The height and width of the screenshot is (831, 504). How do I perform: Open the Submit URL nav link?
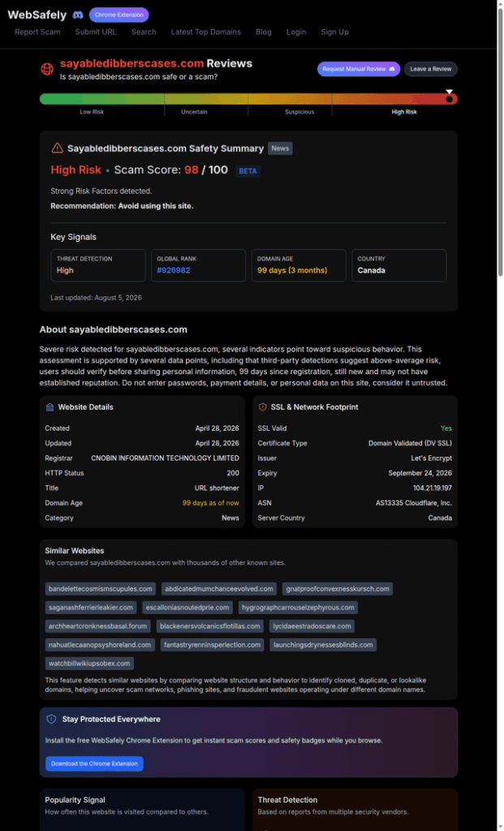(96, 32)
